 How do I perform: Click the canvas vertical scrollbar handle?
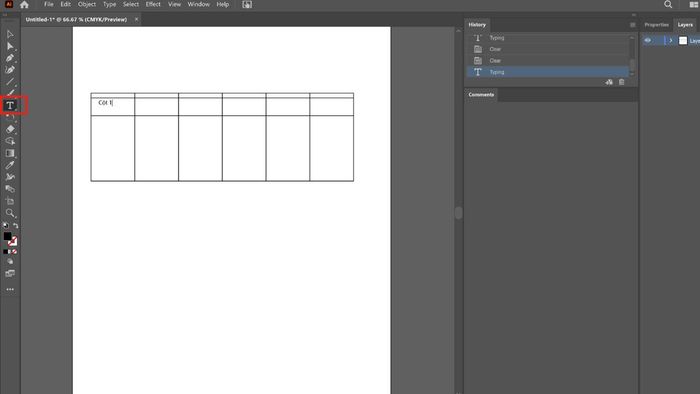[x=458, y=213]
